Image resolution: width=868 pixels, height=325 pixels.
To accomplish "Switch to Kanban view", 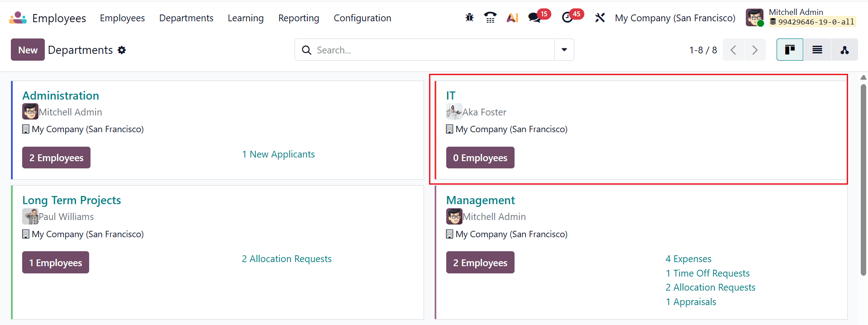I will pyautogui.click(x=790, y=50).
